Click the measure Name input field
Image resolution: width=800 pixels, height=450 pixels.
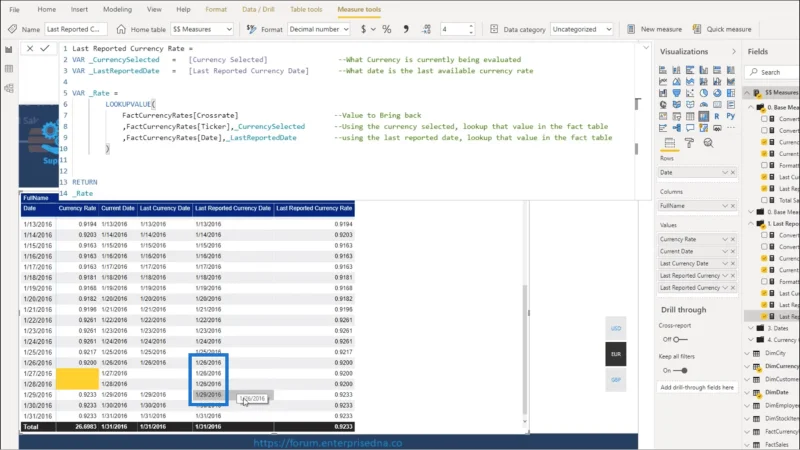click(76, 30)
